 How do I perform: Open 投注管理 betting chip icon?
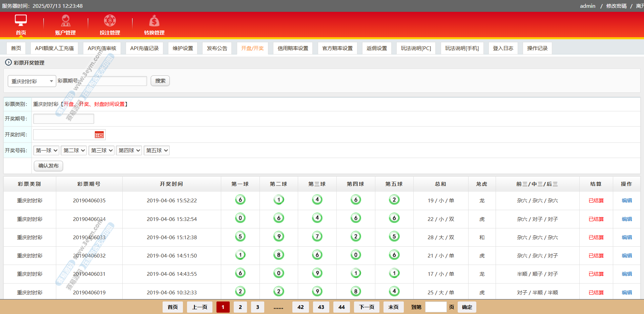pos(110,21)
